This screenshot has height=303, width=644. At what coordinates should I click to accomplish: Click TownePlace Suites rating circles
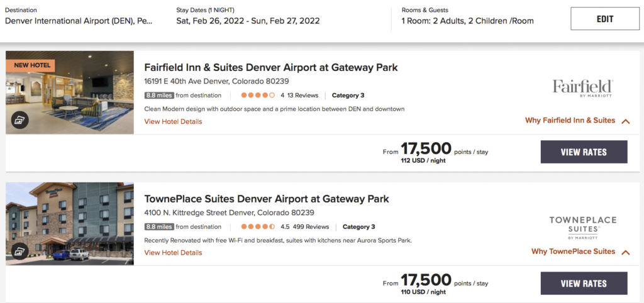coord(257,227)
